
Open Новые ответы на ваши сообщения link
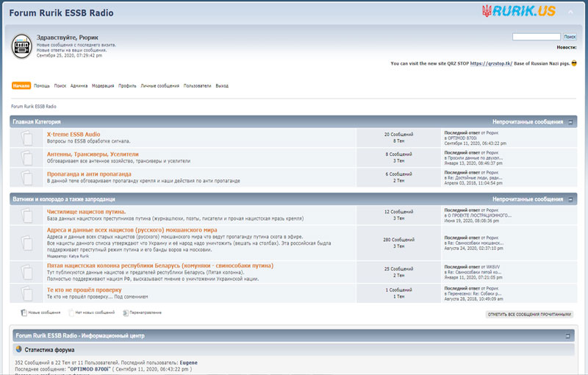tap(71, 50)
